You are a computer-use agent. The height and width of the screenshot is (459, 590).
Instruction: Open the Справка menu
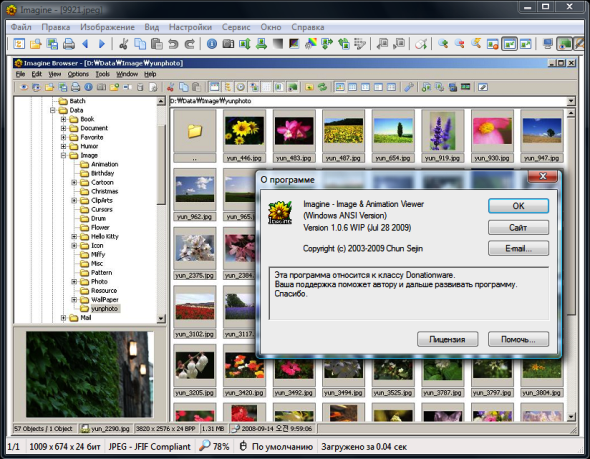coord(307,27)
